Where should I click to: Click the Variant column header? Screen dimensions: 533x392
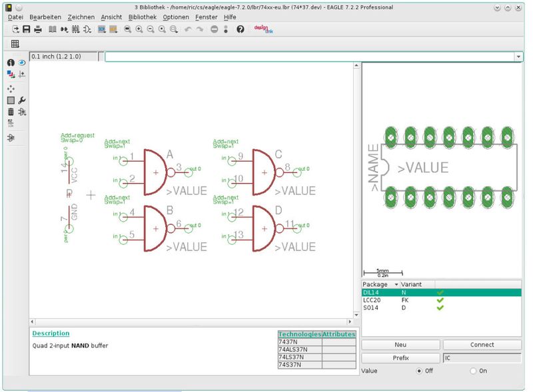418,284
